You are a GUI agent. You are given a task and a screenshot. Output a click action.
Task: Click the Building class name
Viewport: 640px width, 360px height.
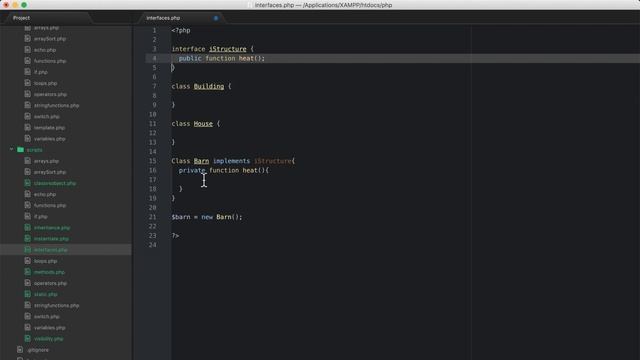[x=209, y=86]
